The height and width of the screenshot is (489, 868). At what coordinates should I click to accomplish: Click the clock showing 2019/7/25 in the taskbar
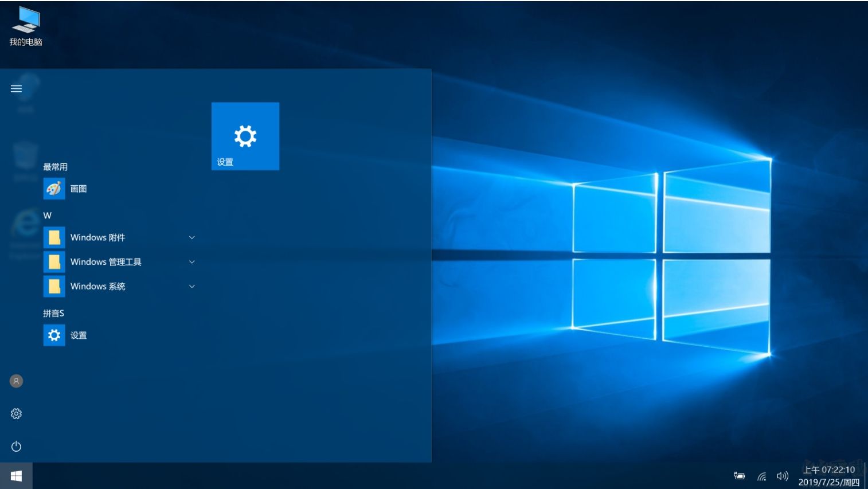[x=828, y=476]
